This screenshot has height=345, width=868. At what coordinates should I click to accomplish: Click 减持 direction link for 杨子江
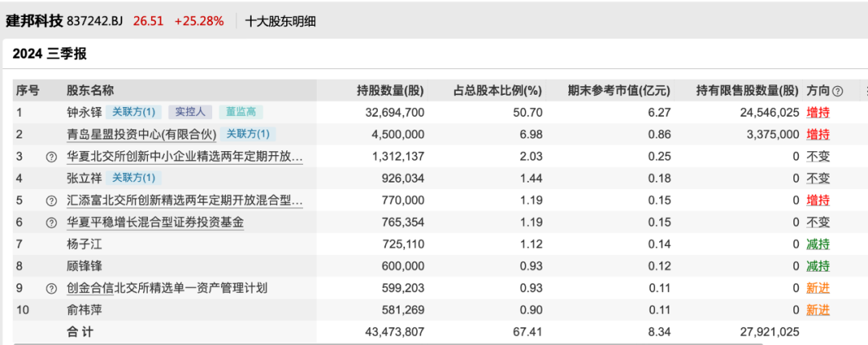[818, 244]
